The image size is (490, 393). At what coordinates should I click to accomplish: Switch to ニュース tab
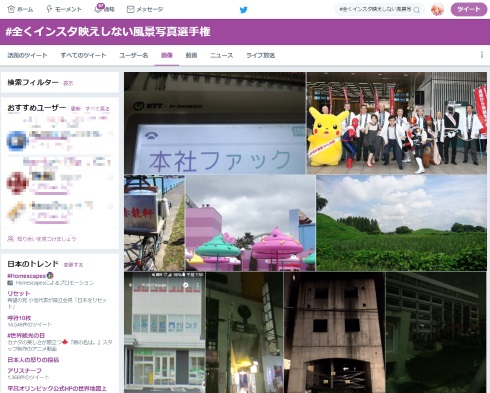(222, 55)
